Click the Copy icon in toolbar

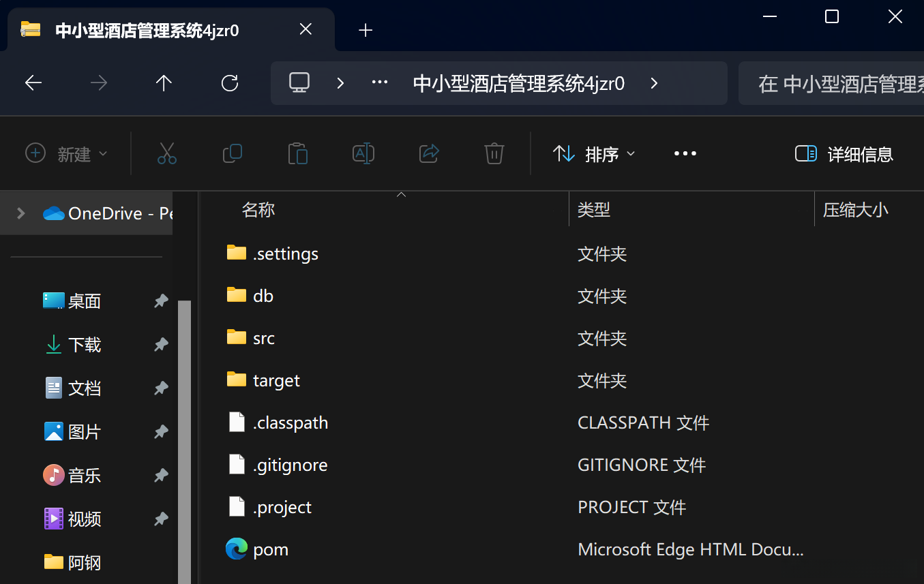233,153
